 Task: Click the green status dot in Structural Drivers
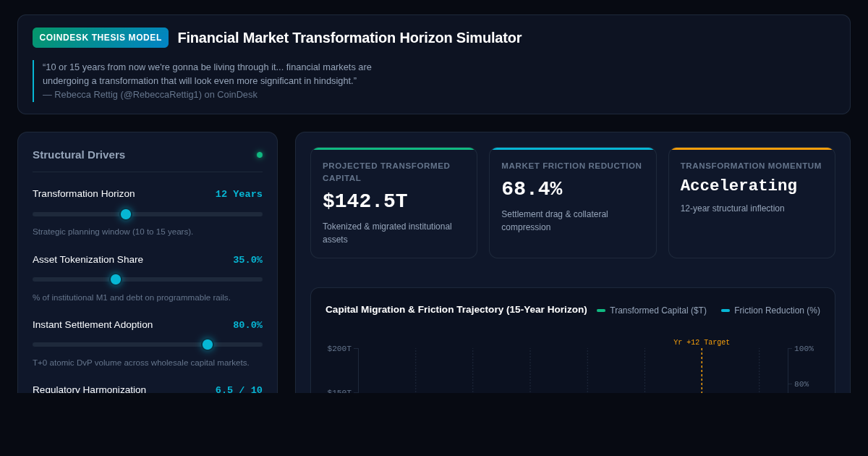(x=260, y=155)
